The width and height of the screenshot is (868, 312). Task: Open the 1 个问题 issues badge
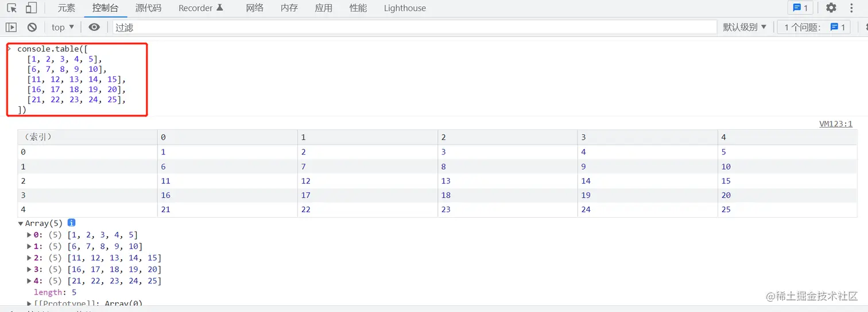point(813,27)
